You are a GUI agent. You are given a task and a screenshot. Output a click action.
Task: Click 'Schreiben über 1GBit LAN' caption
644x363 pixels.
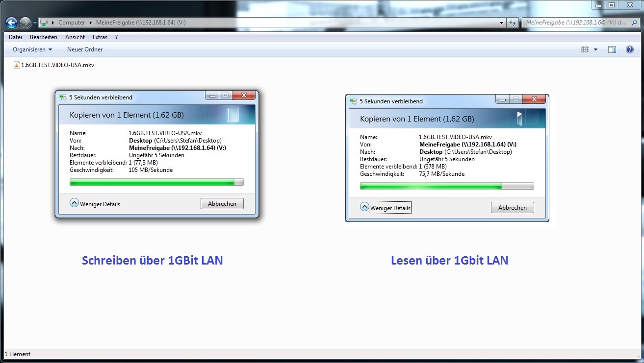click(x=152, y=260)
